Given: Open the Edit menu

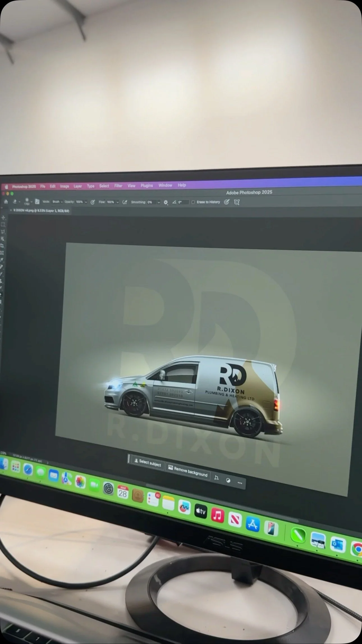Looking at the screenshot, I should click(53, 186).
